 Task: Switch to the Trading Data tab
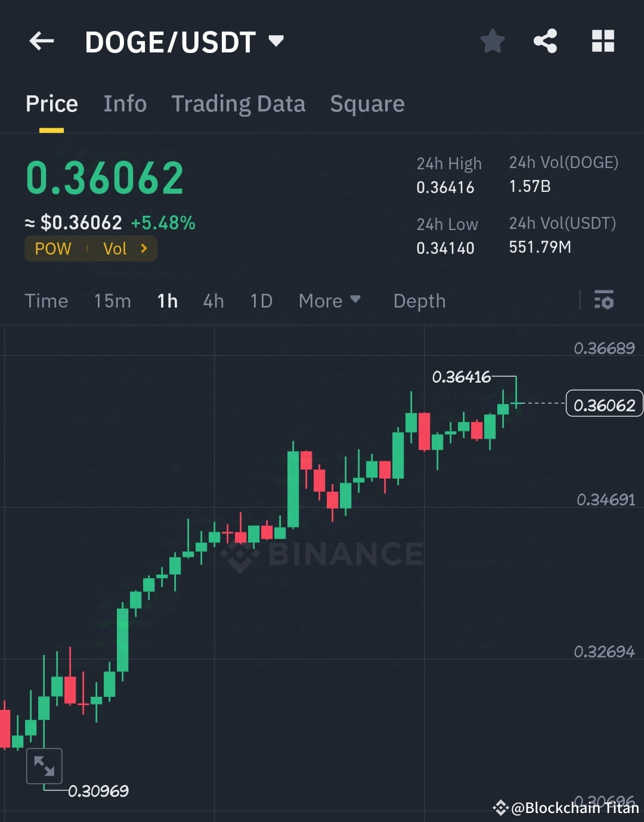pos(238,103)
